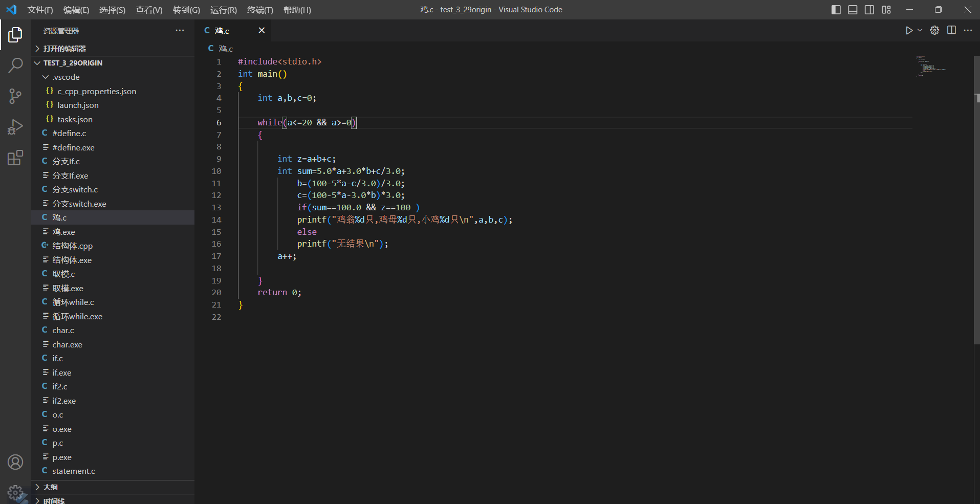980x504 pixels.
Task: Open 分支switch.c file
Action: click(113, 189)
